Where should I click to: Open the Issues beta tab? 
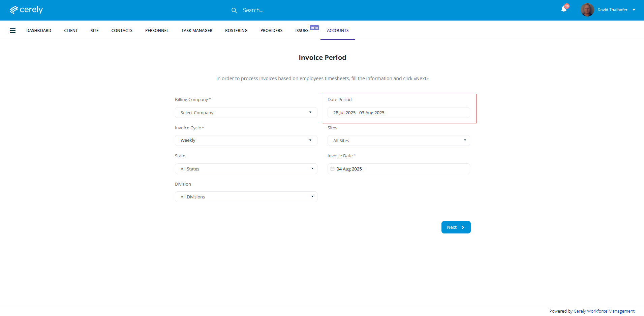pyautogui.click(x=302, y=30)
